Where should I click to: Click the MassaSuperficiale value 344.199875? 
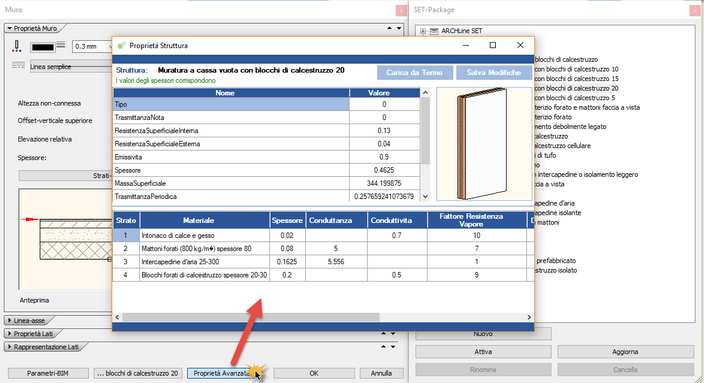click(x=384, y=183)
